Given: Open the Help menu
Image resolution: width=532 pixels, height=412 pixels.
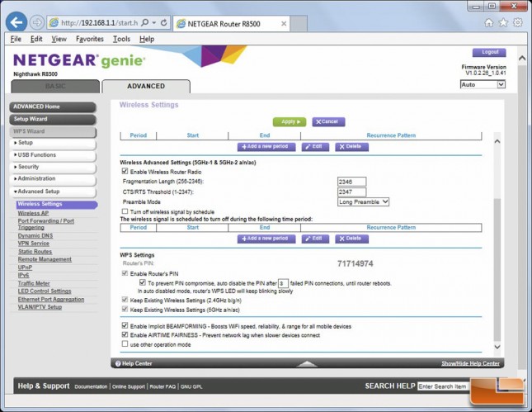Looking at the screenshot, I should coord(147,39).
